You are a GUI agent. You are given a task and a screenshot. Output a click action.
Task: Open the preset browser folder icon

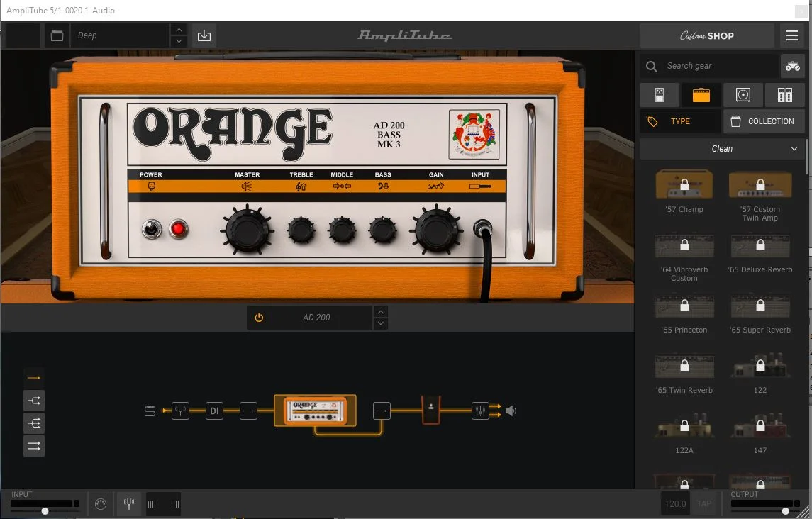pyautogui.click(x=57, y=35)
